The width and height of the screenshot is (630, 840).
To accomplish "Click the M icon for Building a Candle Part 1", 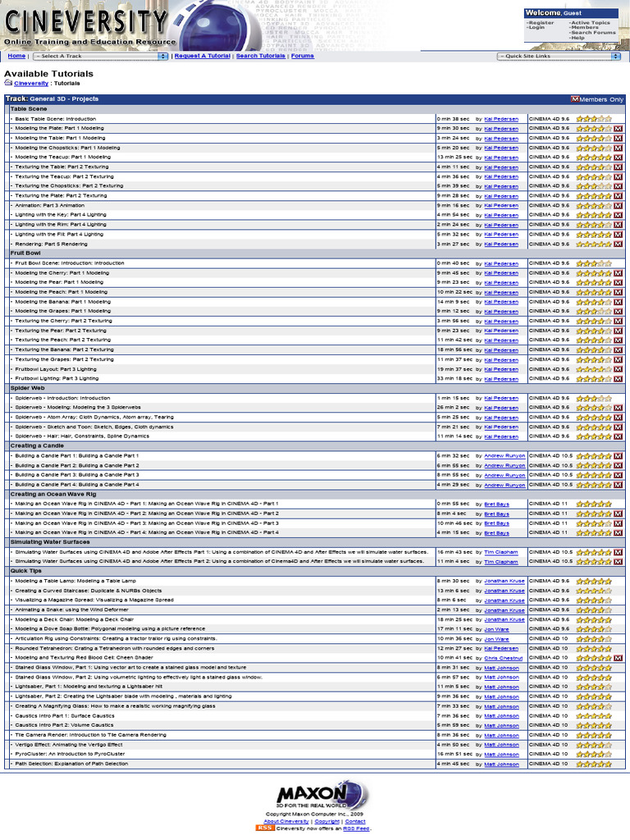I will click(x=619, y=456).
